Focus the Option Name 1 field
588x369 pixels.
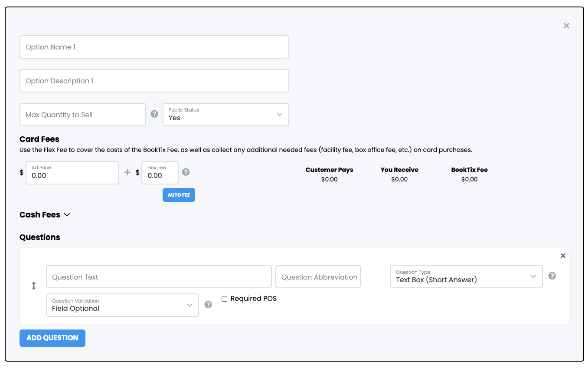pyautogui.click(x=154, y=47)
